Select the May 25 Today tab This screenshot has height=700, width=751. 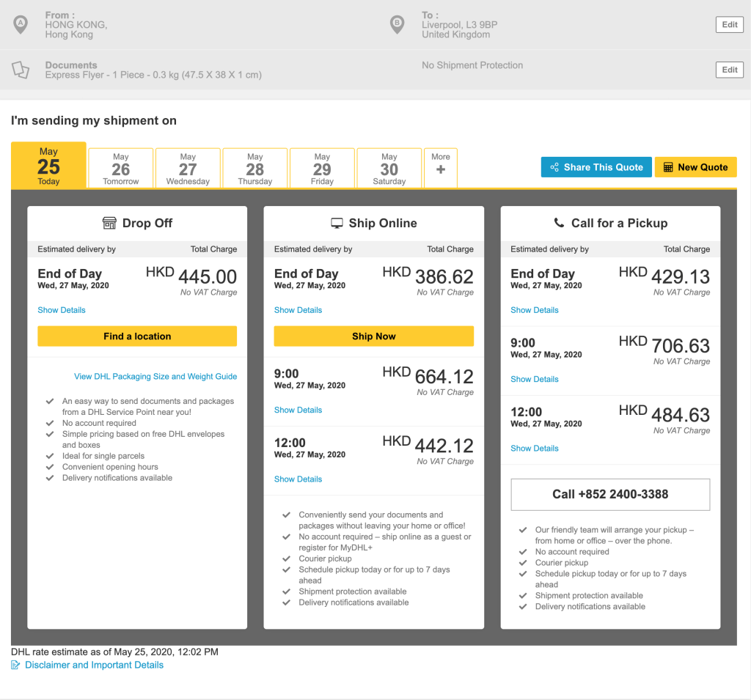click(x=48, y=165)
